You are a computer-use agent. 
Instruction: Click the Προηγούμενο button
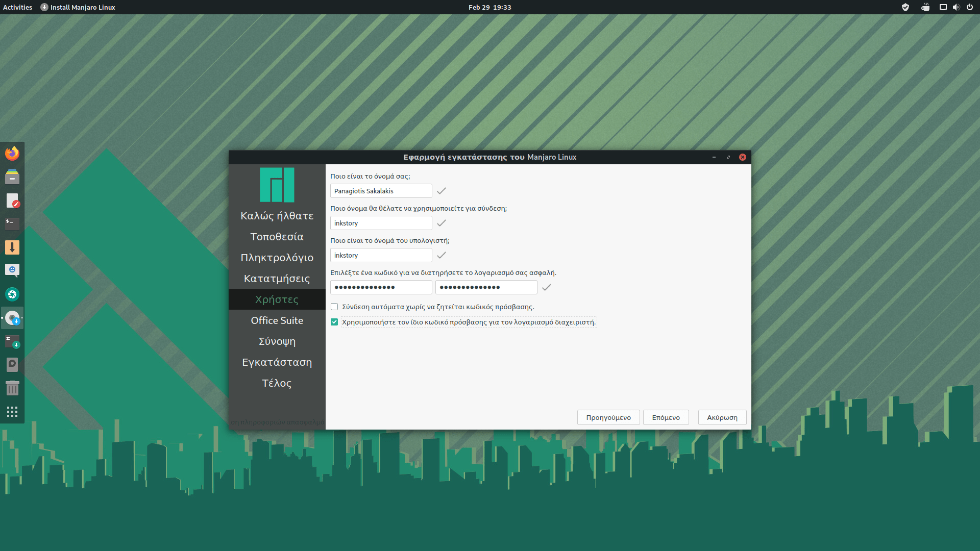[608, 417]
